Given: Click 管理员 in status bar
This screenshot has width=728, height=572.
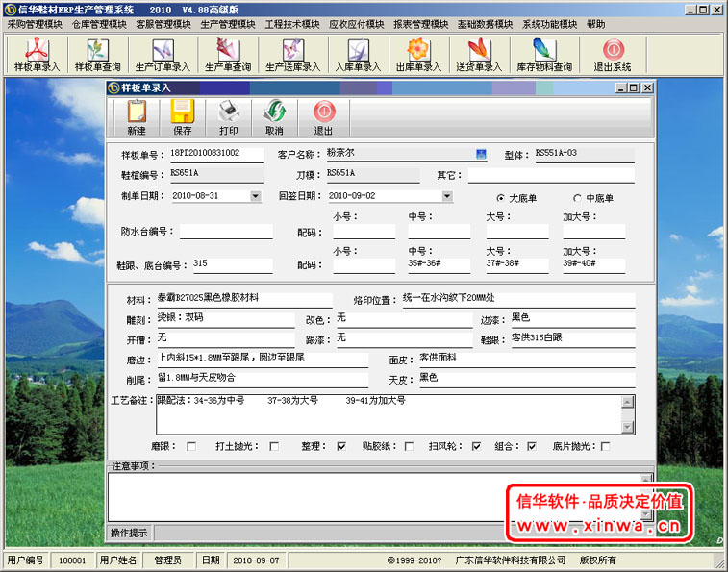Looking at the screenshot, I should 167,560.
